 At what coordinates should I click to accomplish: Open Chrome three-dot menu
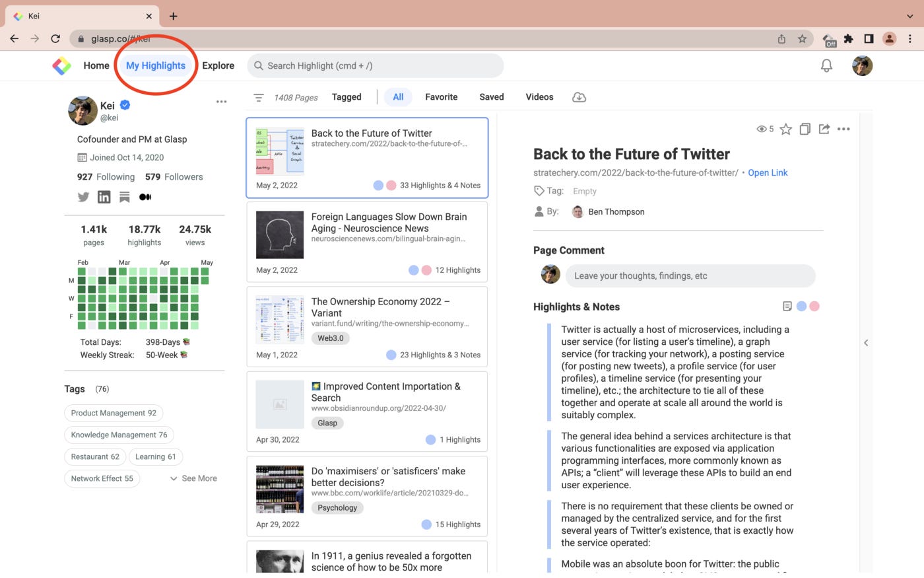910,39
